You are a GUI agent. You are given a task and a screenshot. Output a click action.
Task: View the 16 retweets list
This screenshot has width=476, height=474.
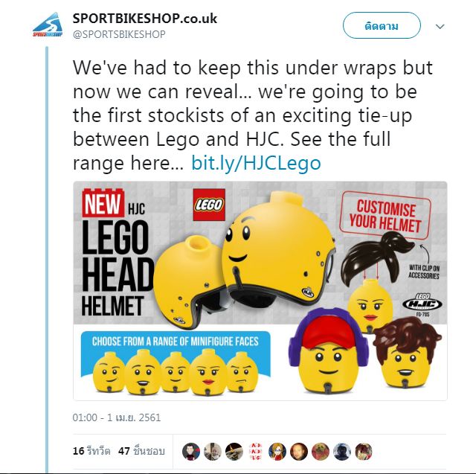click(91, 451)
